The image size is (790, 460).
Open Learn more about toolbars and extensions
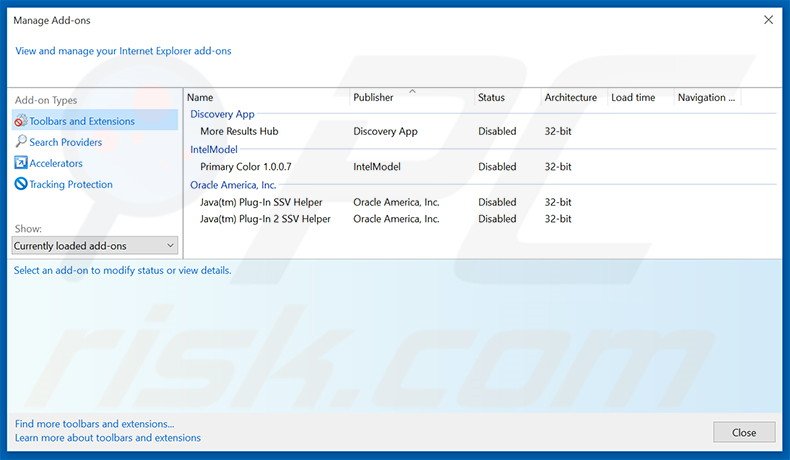[107, 438]
